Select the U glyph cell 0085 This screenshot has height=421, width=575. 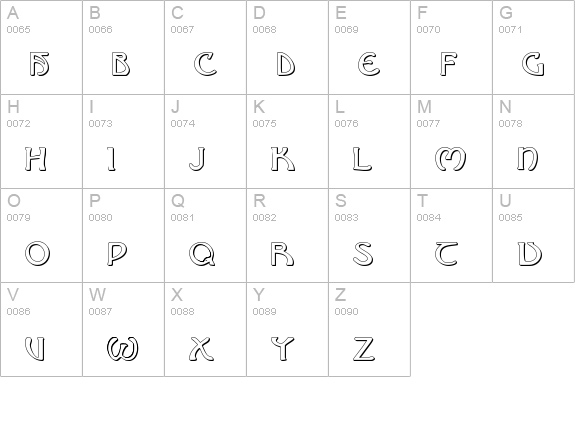tap(534, 235)
